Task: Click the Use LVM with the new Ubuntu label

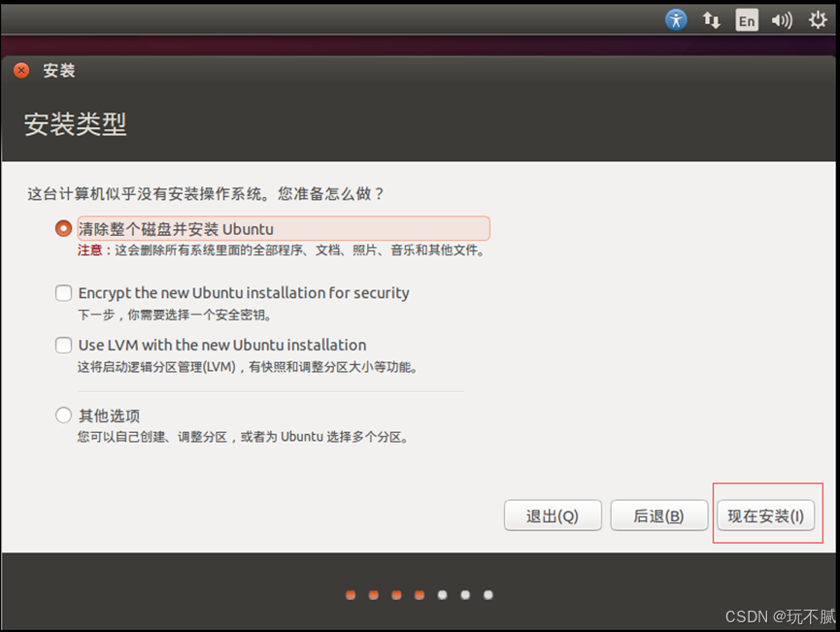Action: point(222,345)
